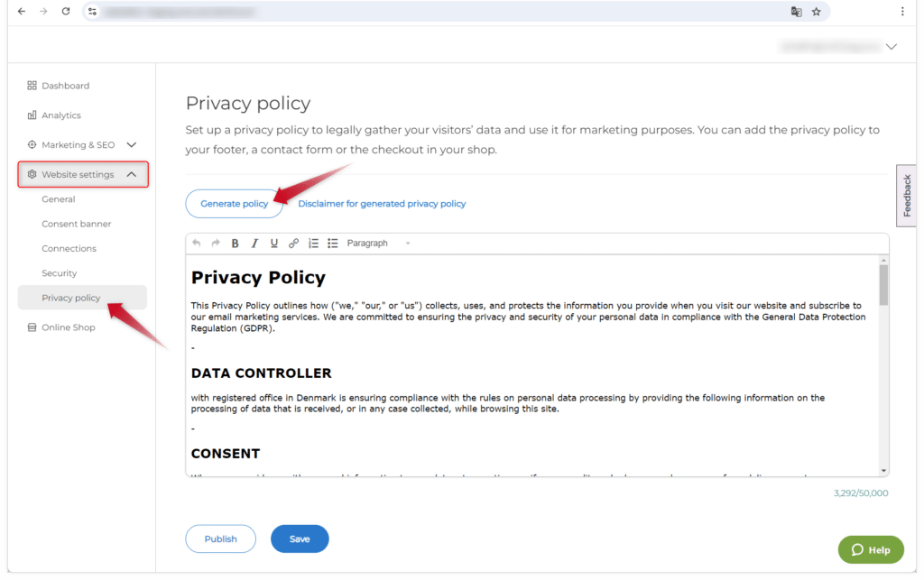Create a numbered list in the editor
924x580 pixels.
pyautogui.click(x=313, y=244)
